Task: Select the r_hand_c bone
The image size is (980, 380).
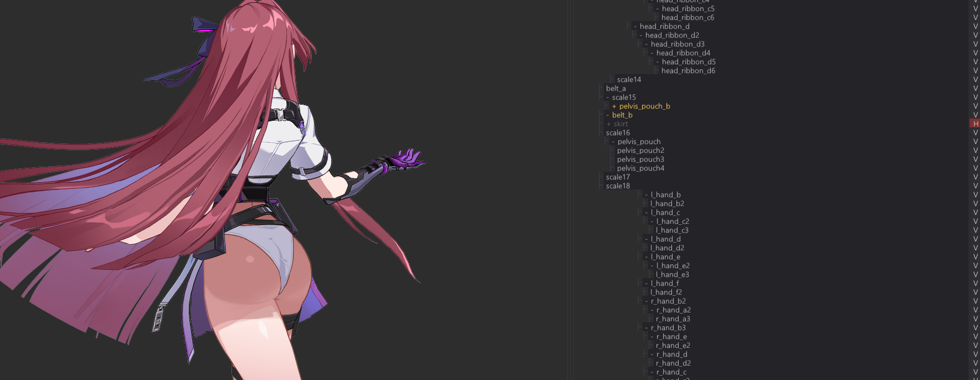Action: [x=671, y=372]
